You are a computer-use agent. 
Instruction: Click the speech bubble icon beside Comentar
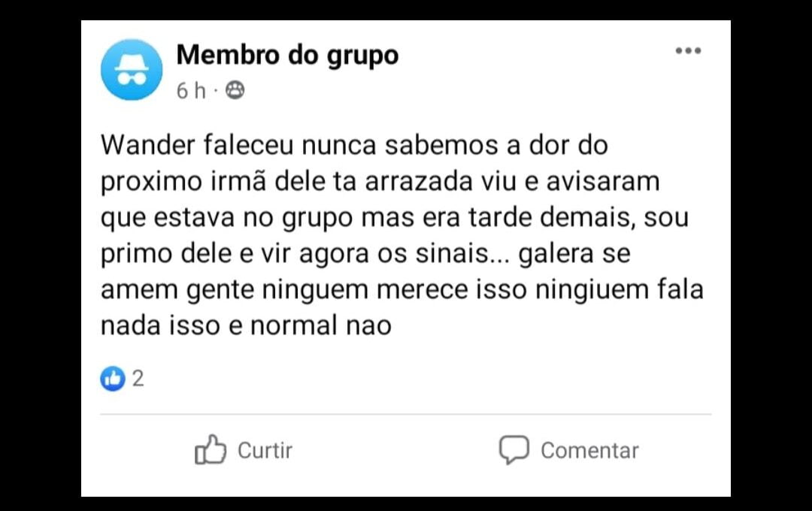[514, 449]
